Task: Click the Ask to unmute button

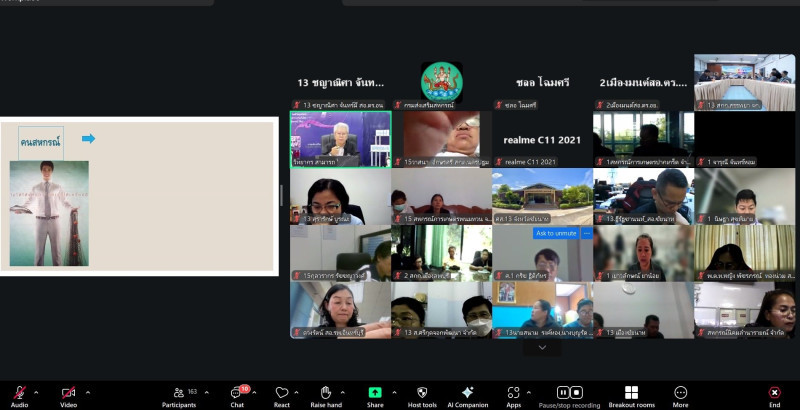Action: tap(556, 233)
